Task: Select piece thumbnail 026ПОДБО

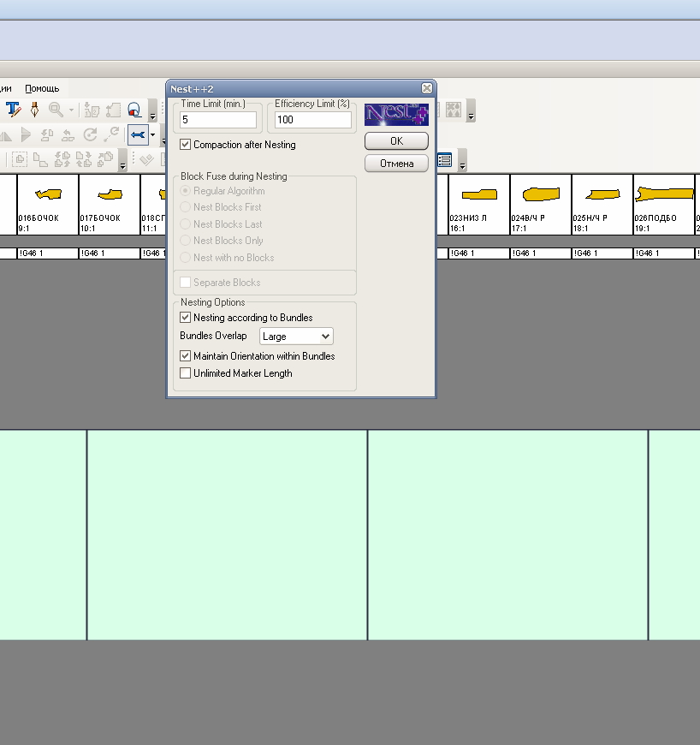Action: 664,205
